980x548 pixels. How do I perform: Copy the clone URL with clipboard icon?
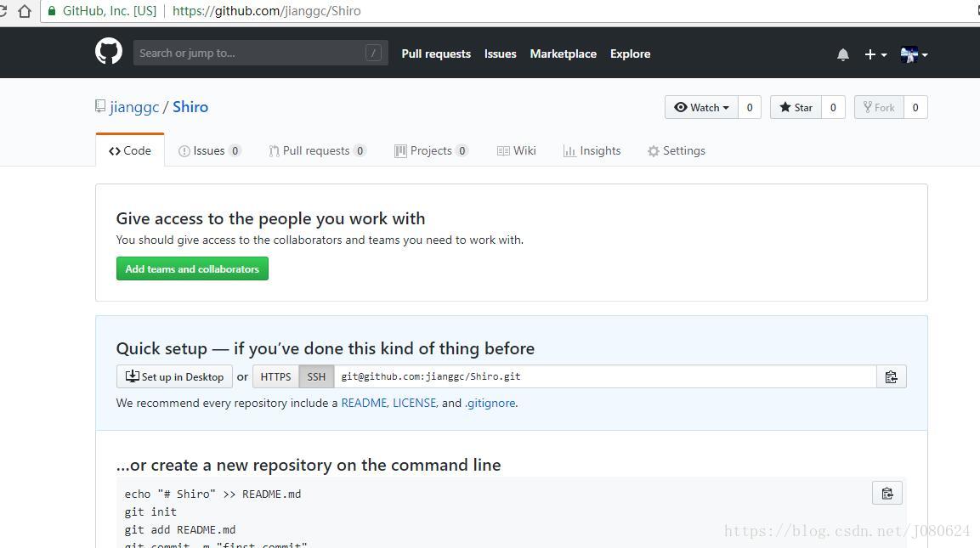[892, 376]
